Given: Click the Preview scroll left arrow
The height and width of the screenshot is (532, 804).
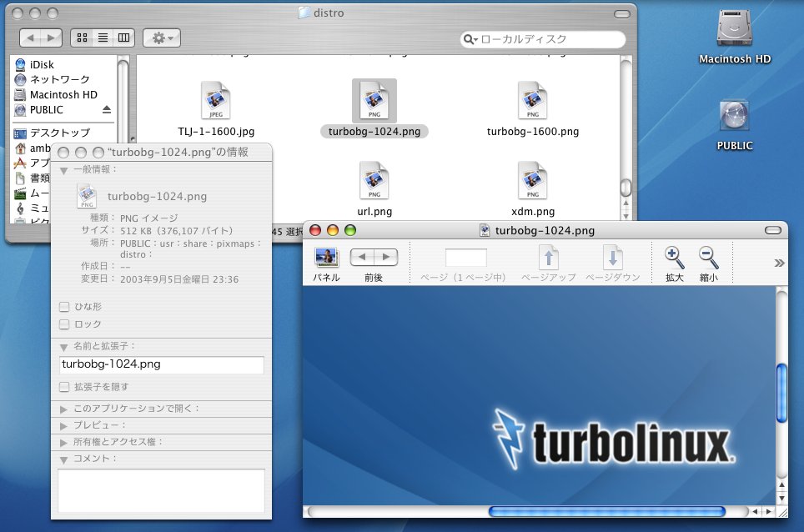Looking at the screenshot, I should 755,511.
